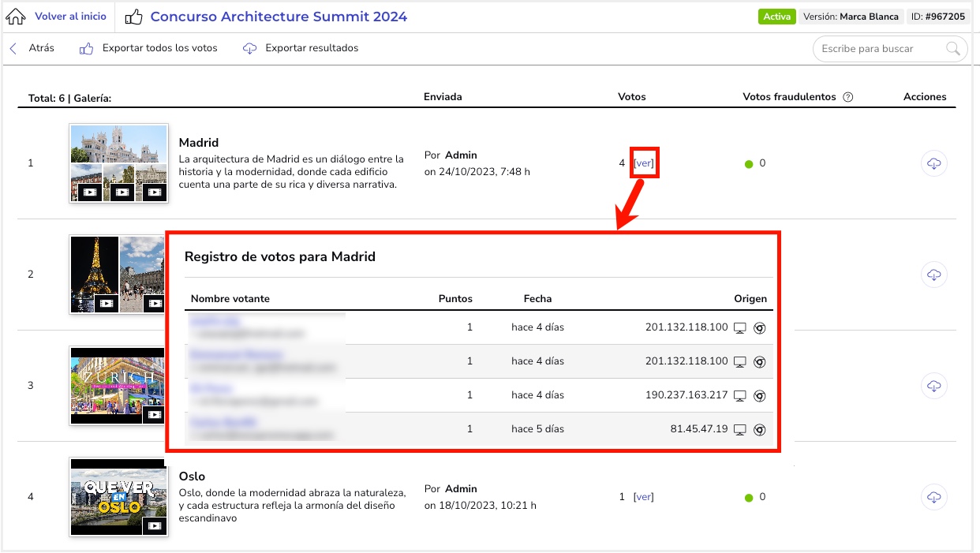
Task: Click the search magnifier icon
Action: 954,49
